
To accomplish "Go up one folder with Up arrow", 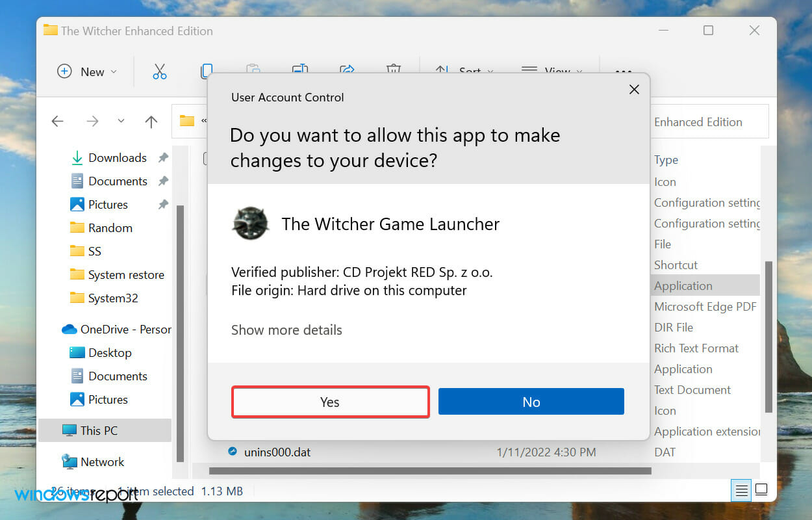I will (151, 122).
